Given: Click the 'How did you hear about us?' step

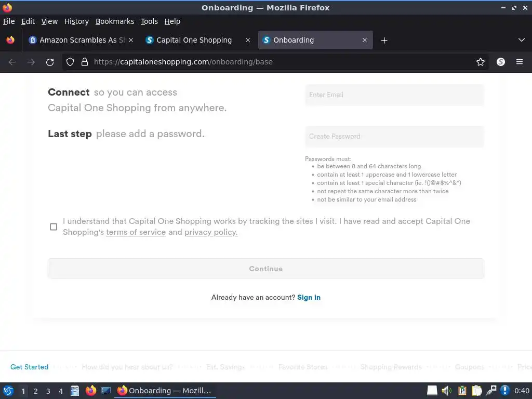Looking at the screenshot, I should pyautogui.click(x=127, y=367).
